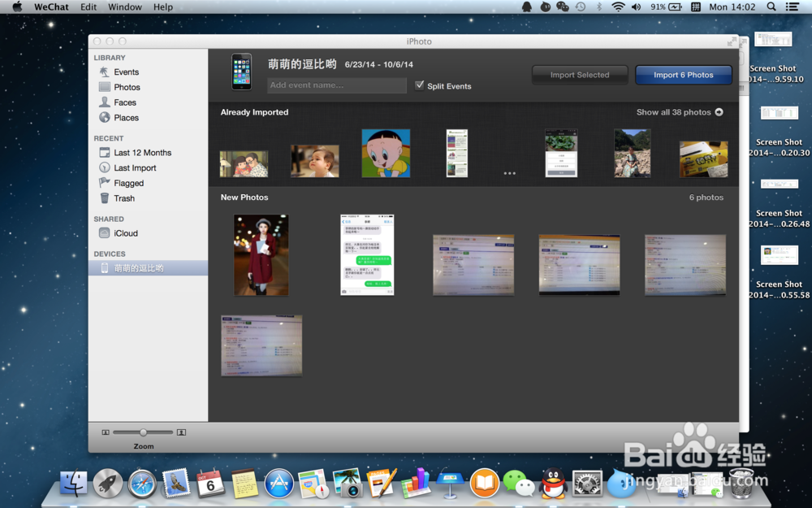812x508 pixels.
Task: Select the couple illustration thumbnail
Action: pyautogui.click(x=244, y=164)
